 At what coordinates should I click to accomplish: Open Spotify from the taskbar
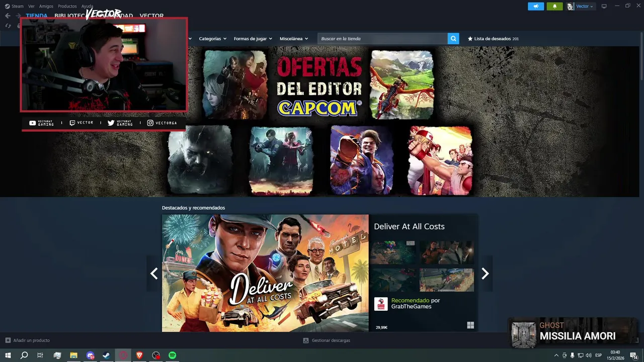tap(172, 355)
